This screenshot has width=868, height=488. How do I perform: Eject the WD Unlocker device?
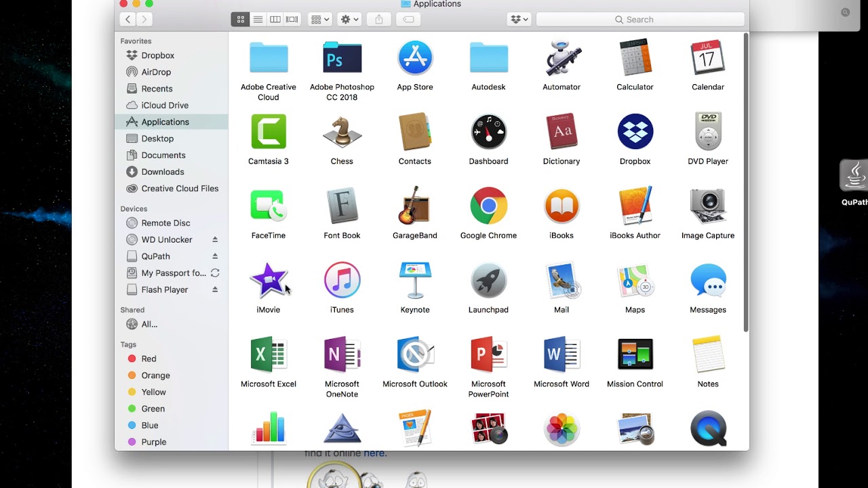(215, 240)
